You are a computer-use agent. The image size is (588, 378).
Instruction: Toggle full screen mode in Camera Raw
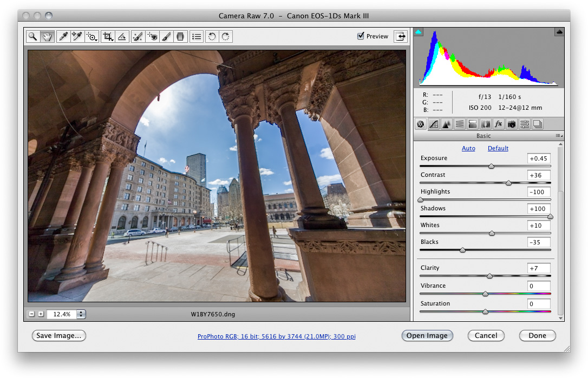tap(400, 36)
